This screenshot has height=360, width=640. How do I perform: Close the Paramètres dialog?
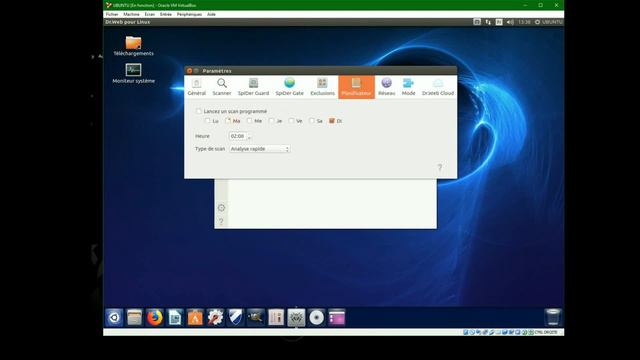[189, 71]
